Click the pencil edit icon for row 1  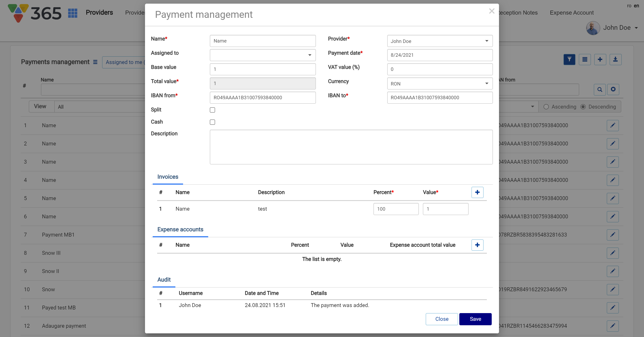tap(612, 126)
